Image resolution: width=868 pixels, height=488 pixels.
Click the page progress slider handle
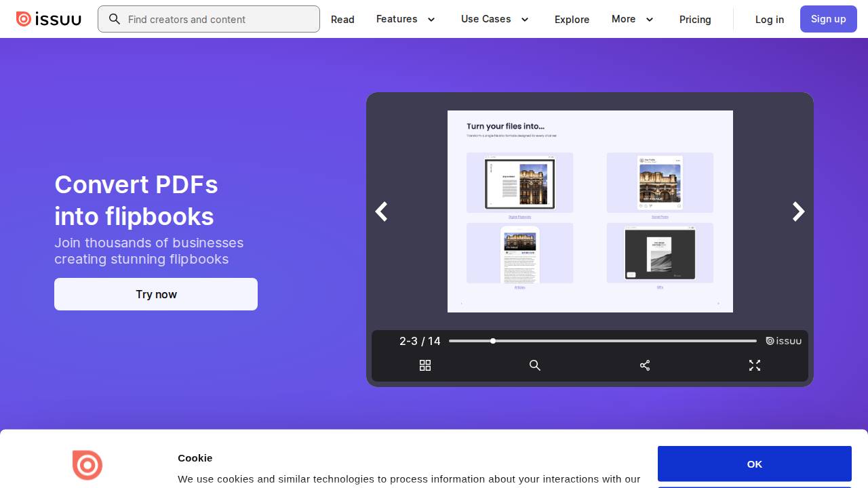493,341
